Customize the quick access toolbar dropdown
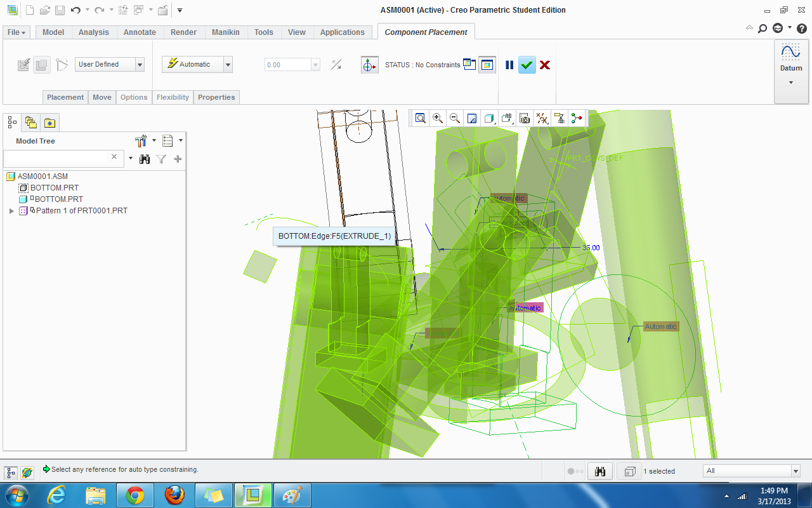Viewport: 812px width, 508px height. coord(180,10)
